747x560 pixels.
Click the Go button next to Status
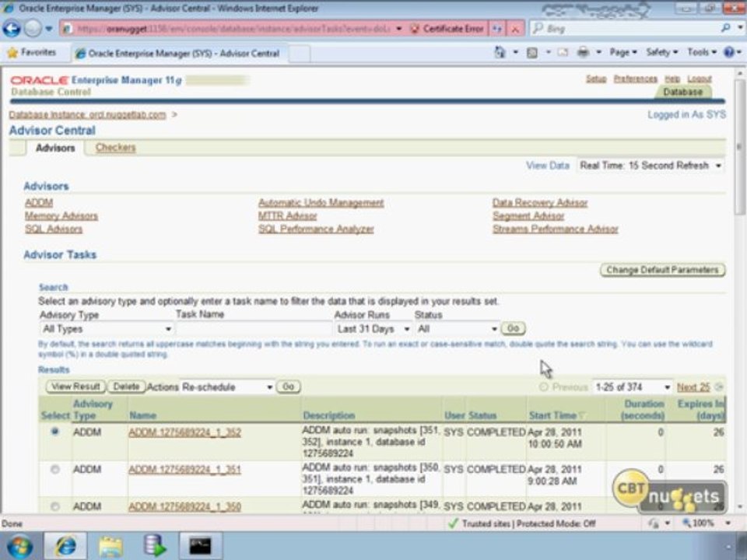pyautogui.click(x=513, y=328)
